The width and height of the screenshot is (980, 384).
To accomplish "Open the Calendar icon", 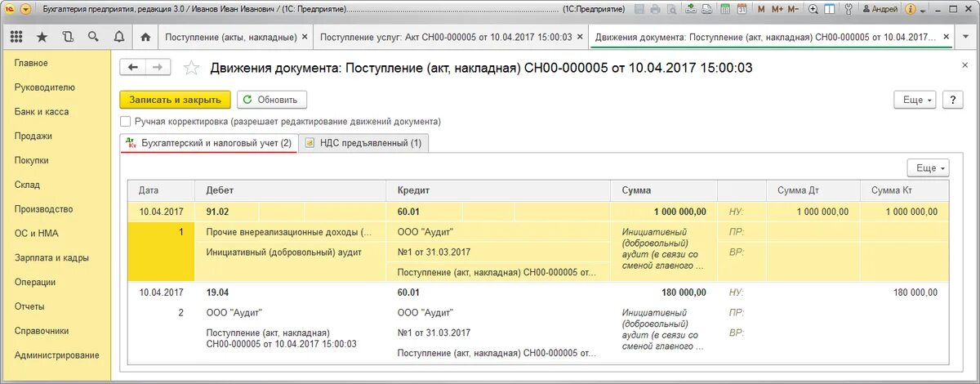I will 742,9.
